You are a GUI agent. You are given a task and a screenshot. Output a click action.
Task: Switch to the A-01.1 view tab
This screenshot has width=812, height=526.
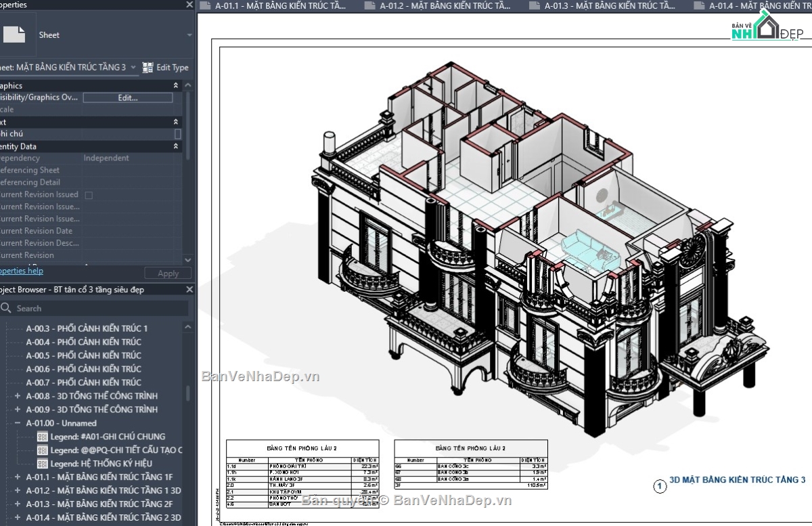click(280, 6)
